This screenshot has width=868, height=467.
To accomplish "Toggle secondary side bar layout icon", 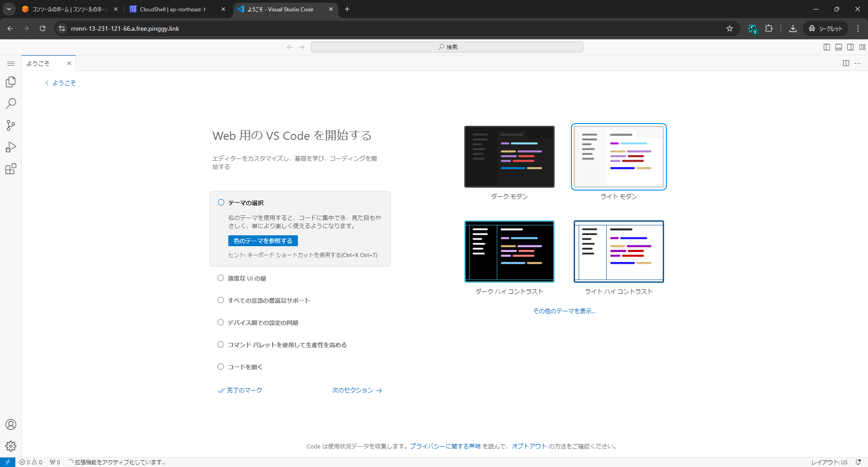I will click(850, 47).
